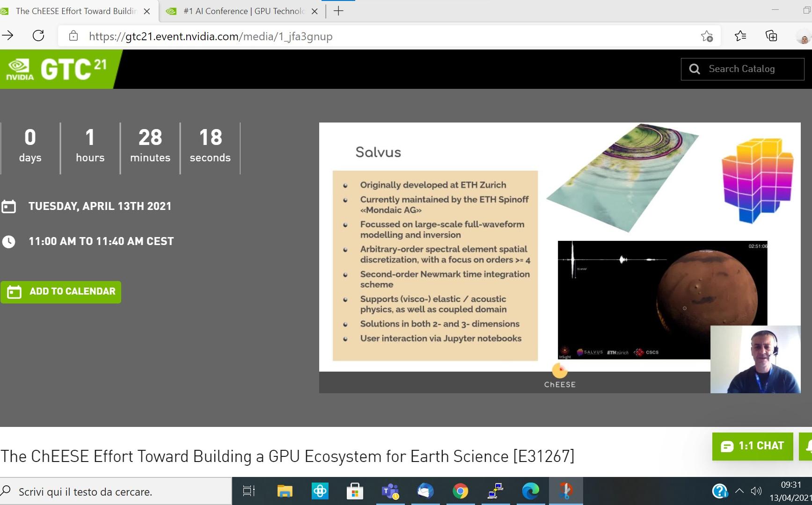Image resolution: width=812 pixels, height=505 pixels.
Task: Add this page to favorites
Action: pyautogui.click(x=707, y=36)
